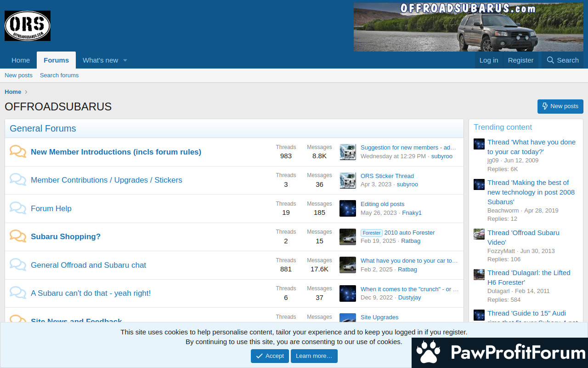Click Learn more about cookies
The height and width of the screenshot is (368, 588).
coord(314,356)
